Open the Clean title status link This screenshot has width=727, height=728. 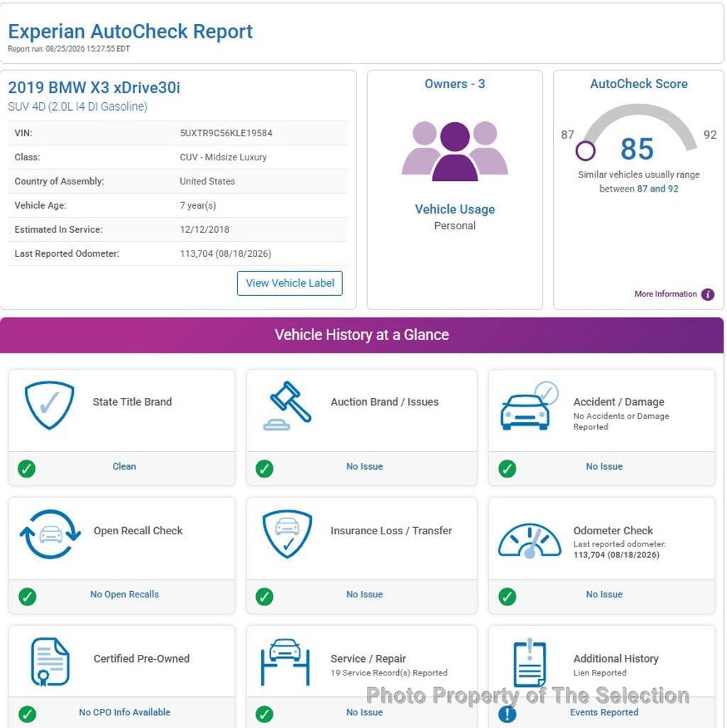pyautogui.click(x=124, y=466)
